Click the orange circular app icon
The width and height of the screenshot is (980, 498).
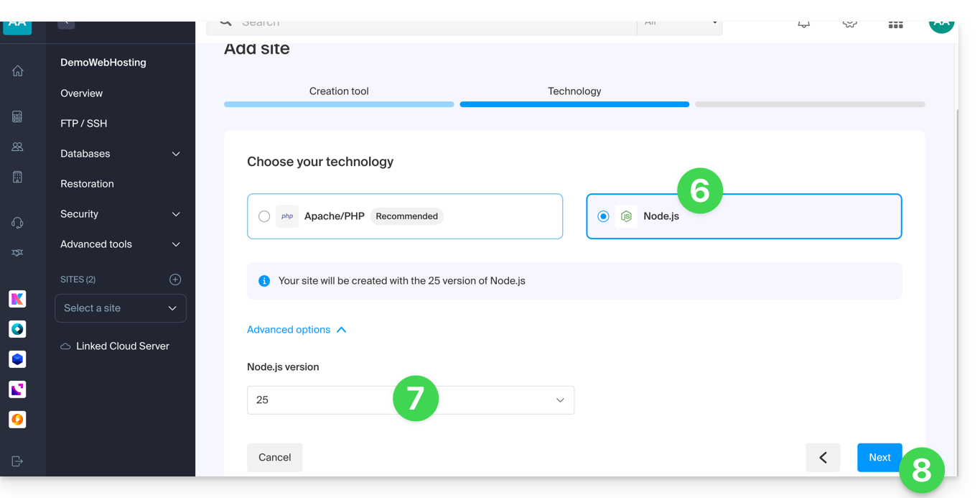[17, 420]
